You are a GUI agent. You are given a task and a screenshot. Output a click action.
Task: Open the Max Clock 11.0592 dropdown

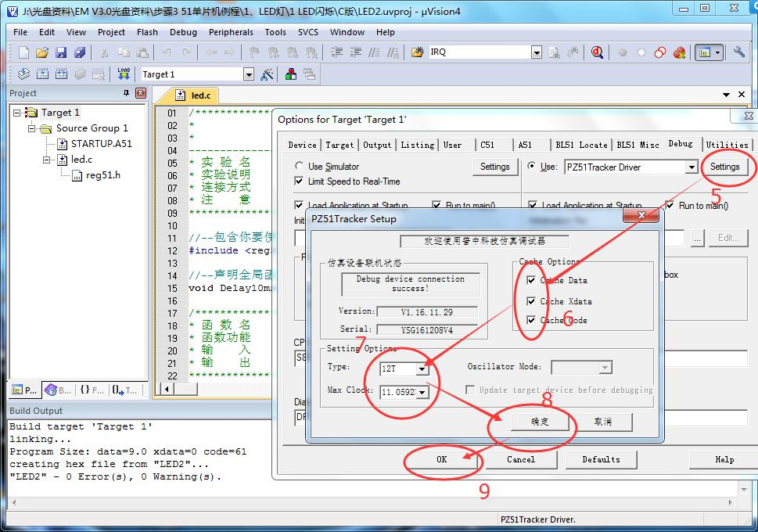(422, 392)
